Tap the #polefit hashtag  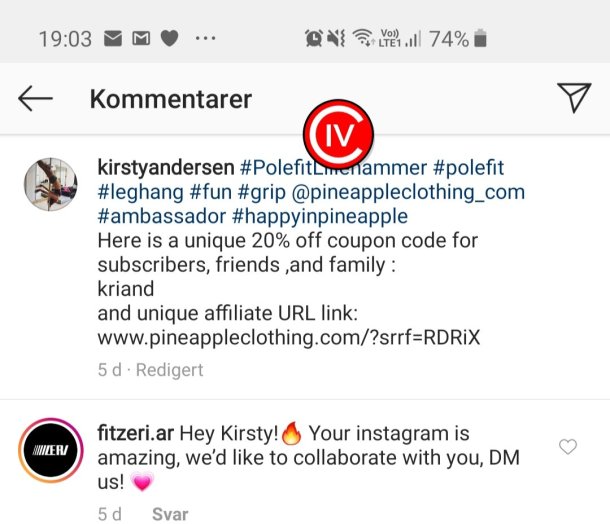point(468,168)
